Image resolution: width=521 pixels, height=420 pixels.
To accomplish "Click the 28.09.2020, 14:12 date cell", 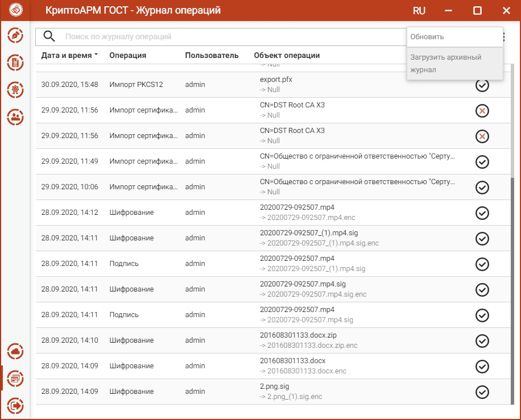I will click(x=70, y=213).
